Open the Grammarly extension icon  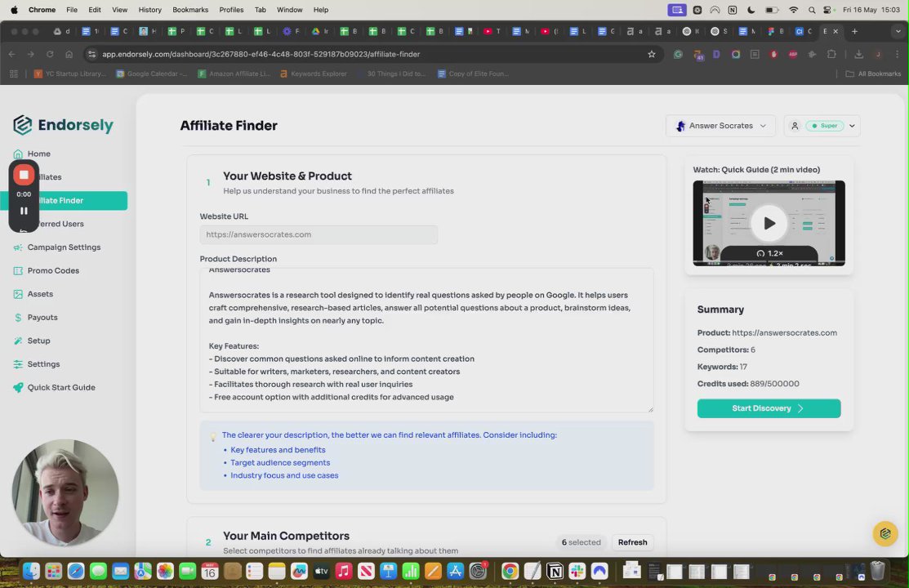(x=678, y=54)
